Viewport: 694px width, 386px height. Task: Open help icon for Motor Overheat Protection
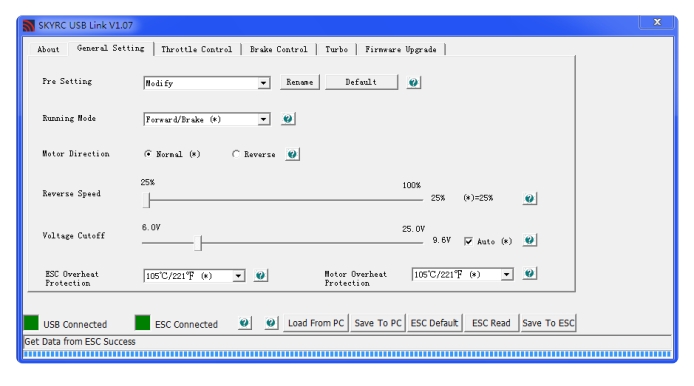click(x=529, y=273)
